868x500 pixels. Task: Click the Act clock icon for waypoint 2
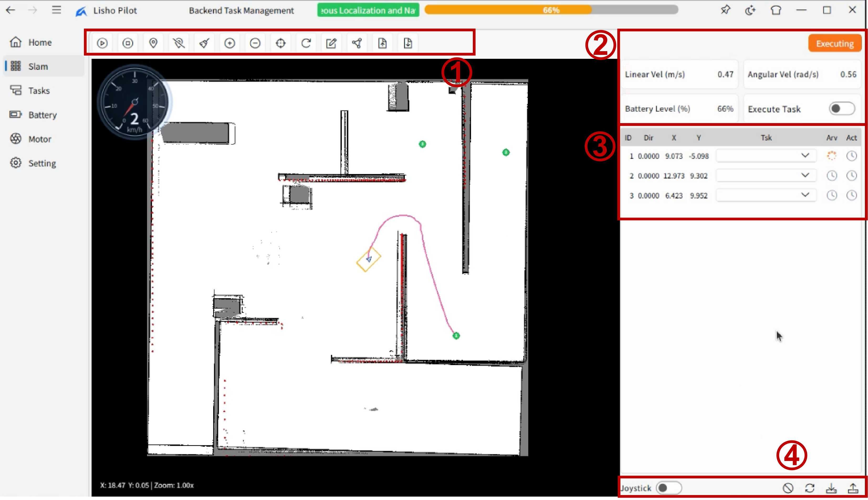851,176
